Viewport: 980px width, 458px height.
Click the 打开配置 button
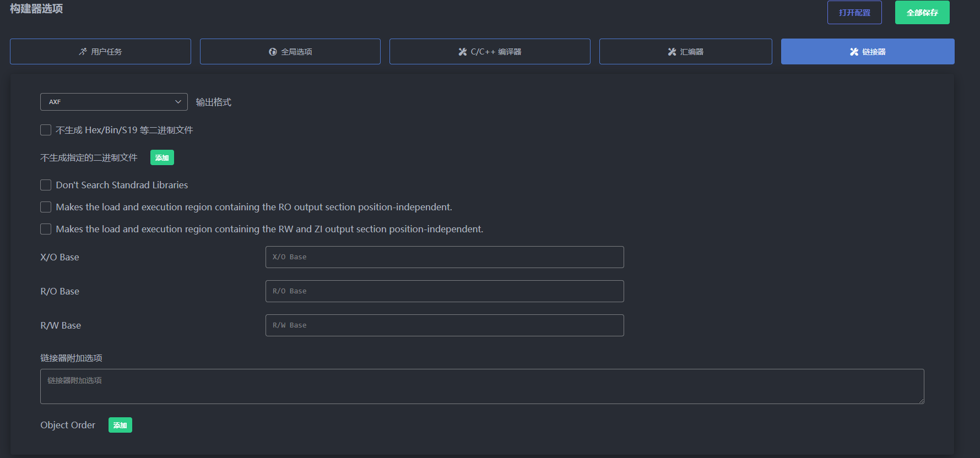[x=854, y=12]
